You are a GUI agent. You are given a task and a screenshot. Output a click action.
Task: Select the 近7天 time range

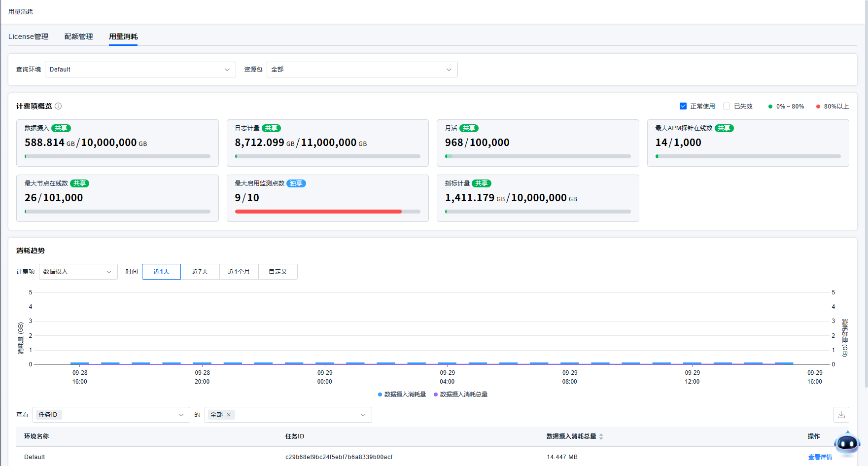pos(200,272)
